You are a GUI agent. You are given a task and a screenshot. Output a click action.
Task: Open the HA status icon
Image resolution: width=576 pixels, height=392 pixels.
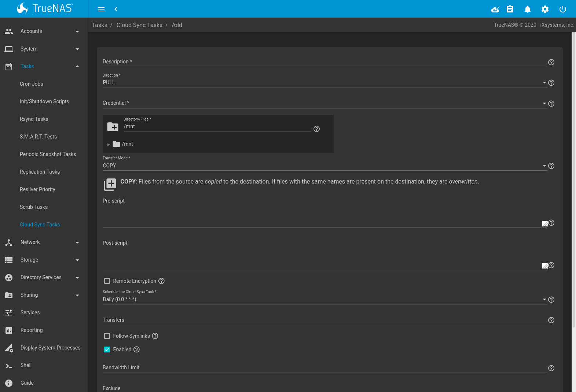pyautogui.click(x=495, y=9)
